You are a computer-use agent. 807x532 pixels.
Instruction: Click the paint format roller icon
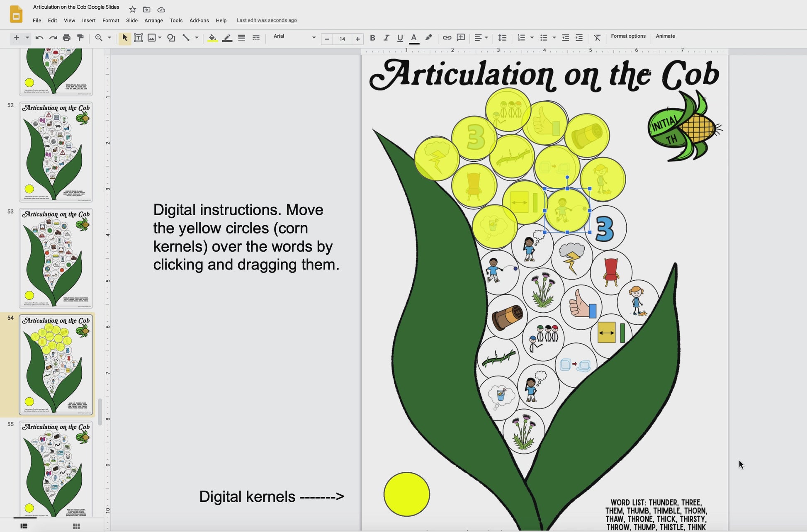coord(80,38)
